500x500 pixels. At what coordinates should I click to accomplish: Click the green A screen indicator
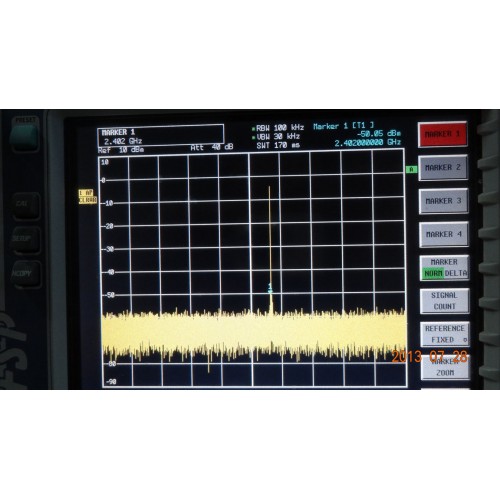tap(411, 169)
